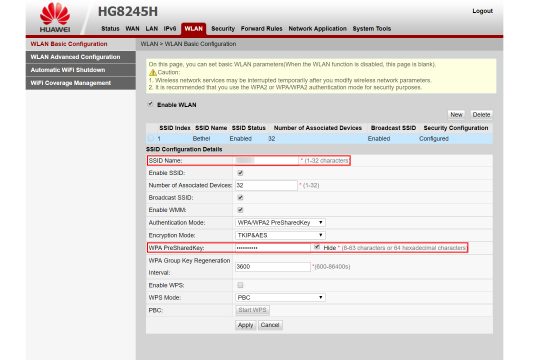Viewport: 537px width, 360px height.
Task: Focus the WPA Group Key Regeneration Interval field
Action: pyautogui.click(x=273, y=266)
